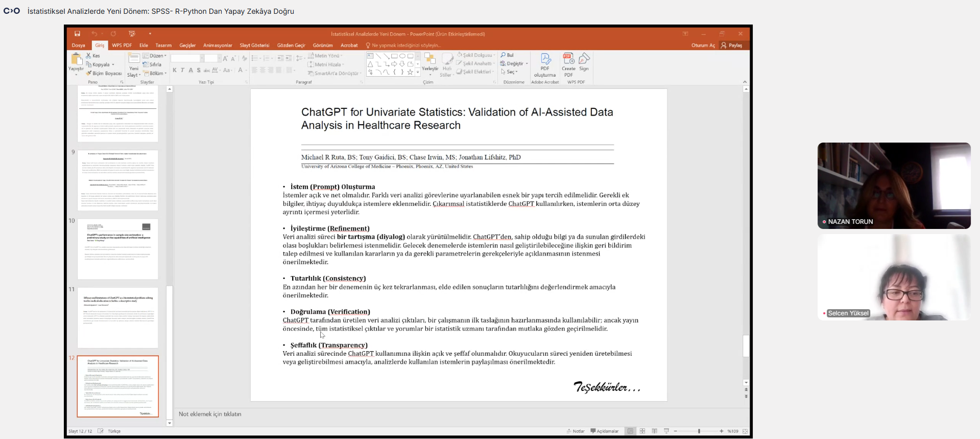This screenshot has height=439, width=980.
Task: Open Slide Sorter view in status bar
Action: (x=642, y=431)
